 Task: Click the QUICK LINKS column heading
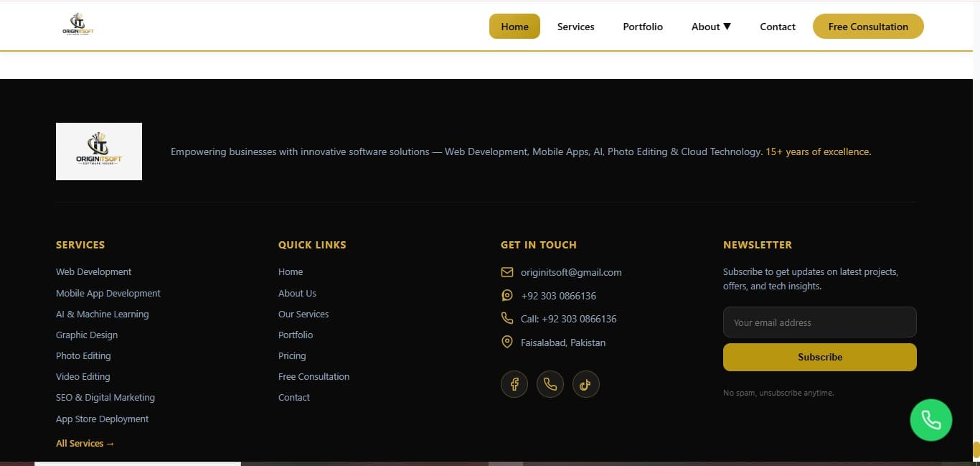(312, 245)
